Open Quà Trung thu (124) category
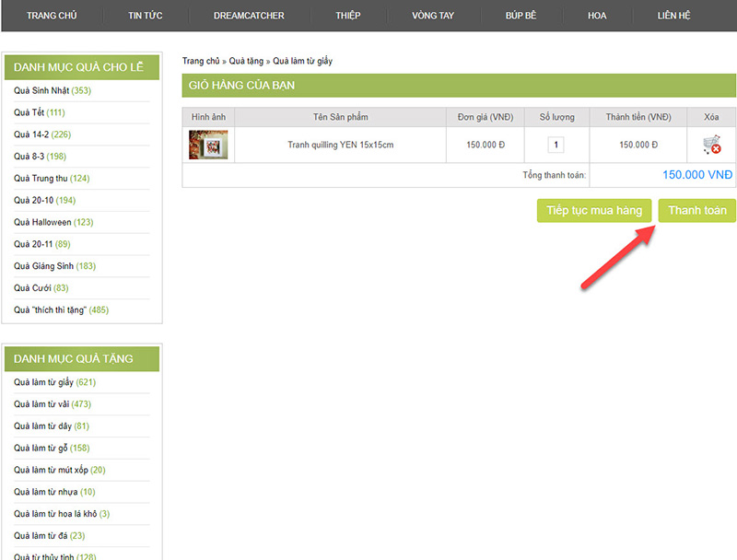 point(52,178)
